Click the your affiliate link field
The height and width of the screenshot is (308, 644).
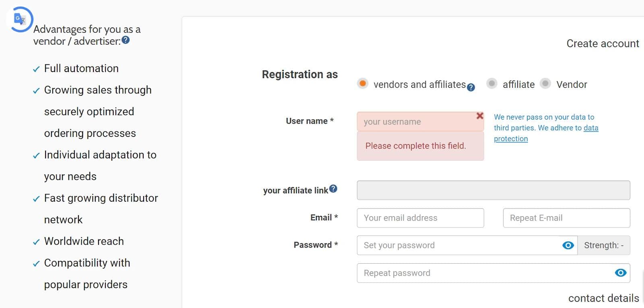pos(493,190)
